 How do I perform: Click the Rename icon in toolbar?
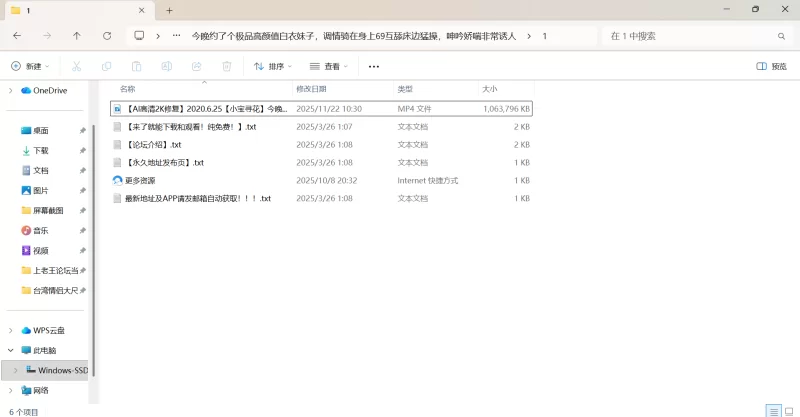tap(166, 66)
